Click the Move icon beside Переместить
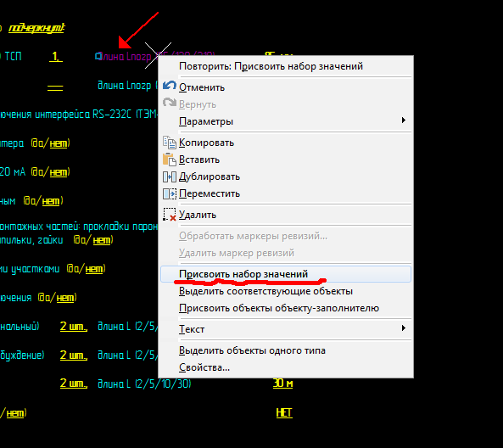This screenshot has width=503, height=448. coord(170,193)
